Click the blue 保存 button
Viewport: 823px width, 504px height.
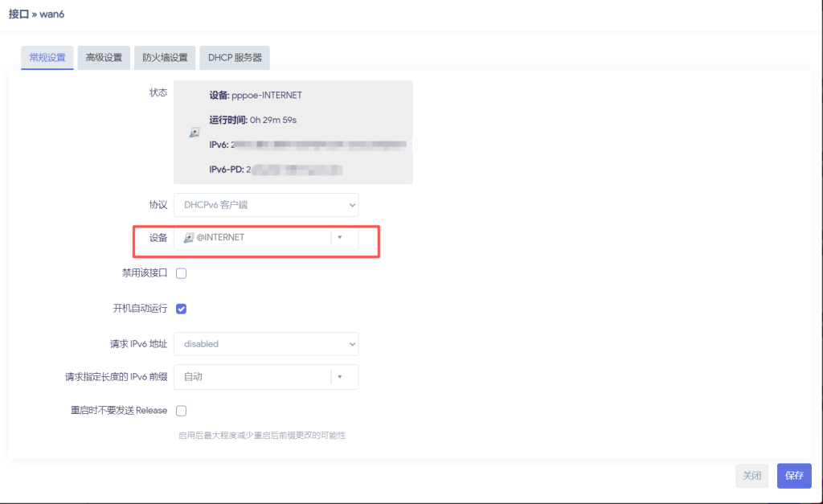pyautogui.click(x=794, y=476)
